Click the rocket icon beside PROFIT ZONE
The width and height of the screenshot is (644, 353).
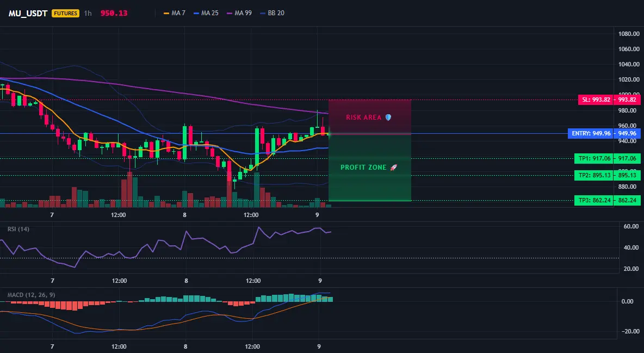(393, 168)
